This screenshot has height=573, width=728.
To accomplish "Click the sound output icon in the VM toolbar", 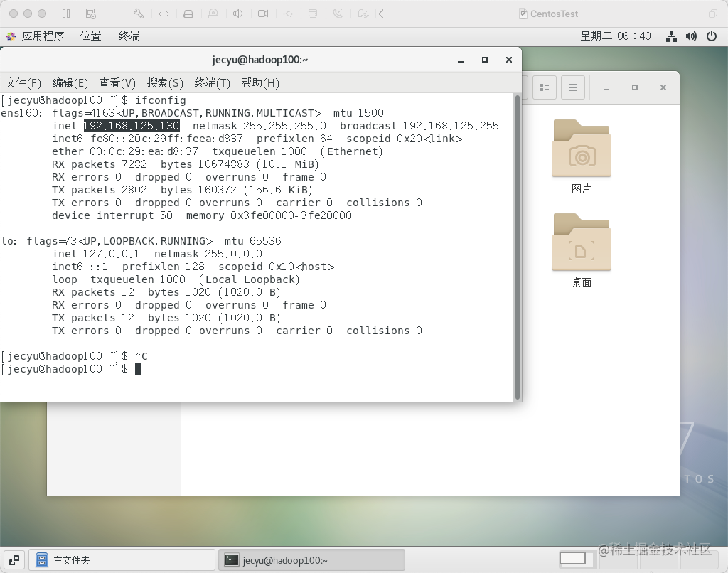I will (238, 13).
